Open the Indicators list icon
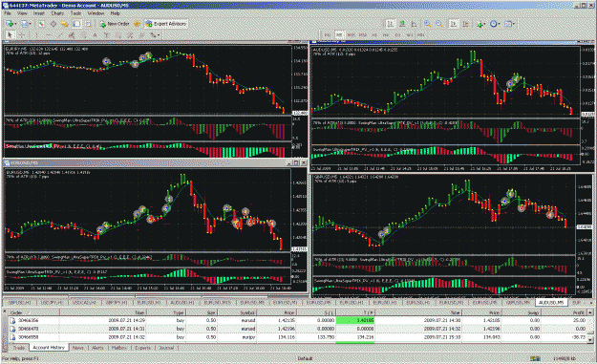This screenshot has width=597, height=364. [x=480, y=24]
